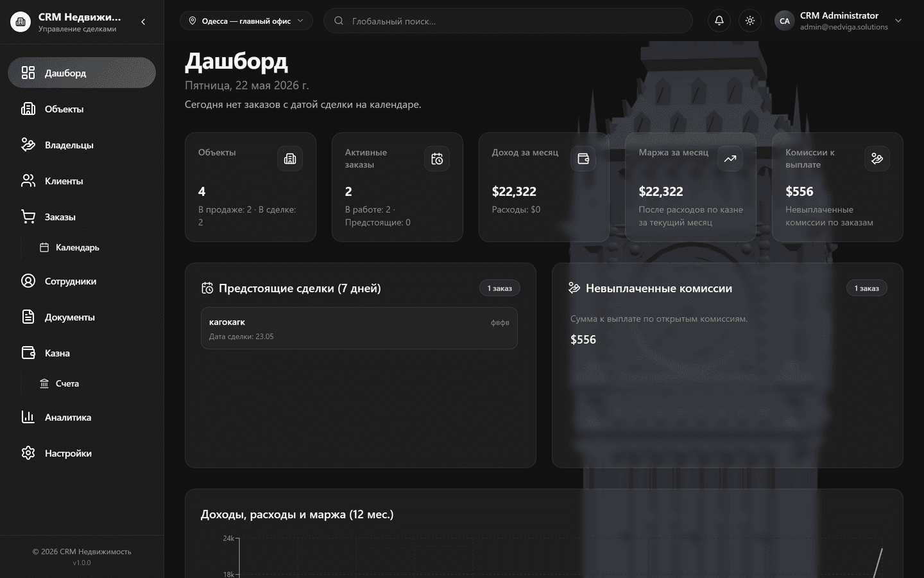924x578 pixels.
Task: Expand the CRM Administrator account menu chevron
Action: 898,21
